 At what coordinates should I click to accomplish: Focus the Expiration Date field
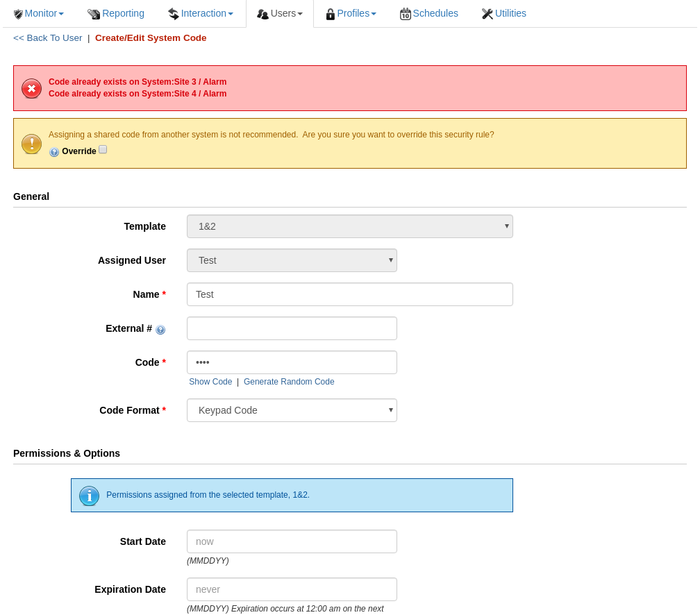click(x=292, y=589)
